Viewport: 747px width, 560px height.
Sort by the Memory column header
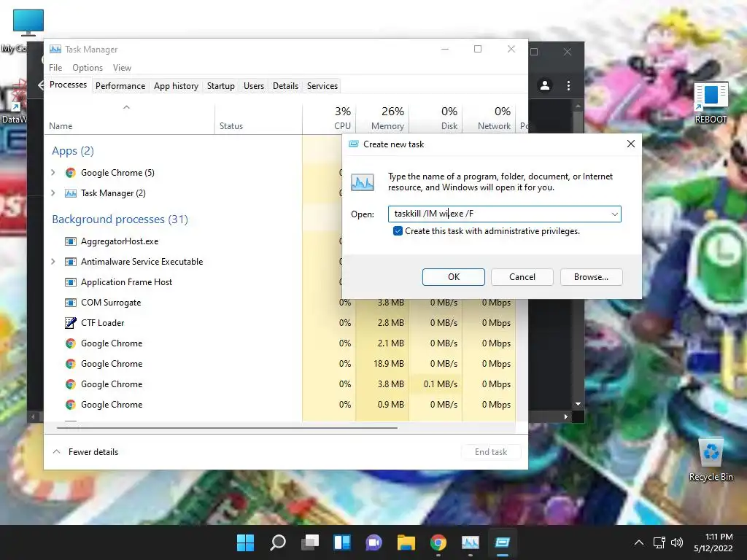(382, 117)
